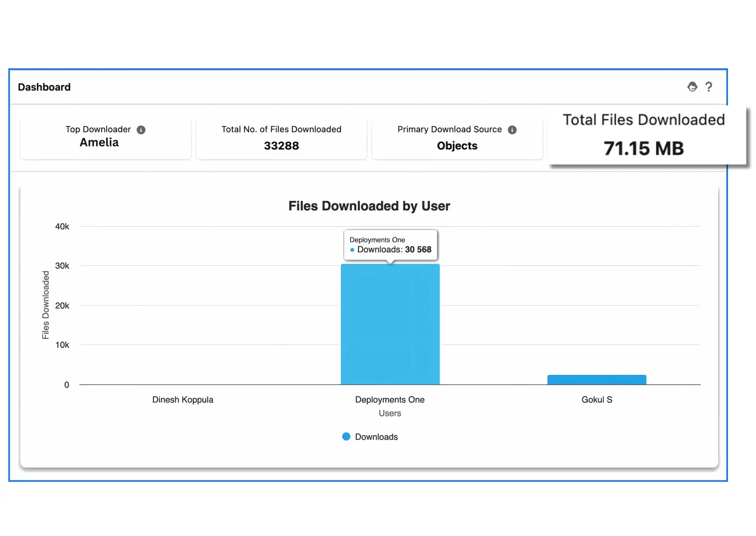Screen dimensions: 756x536
Task: Click the Gokul S axis label
Action: 597,400
